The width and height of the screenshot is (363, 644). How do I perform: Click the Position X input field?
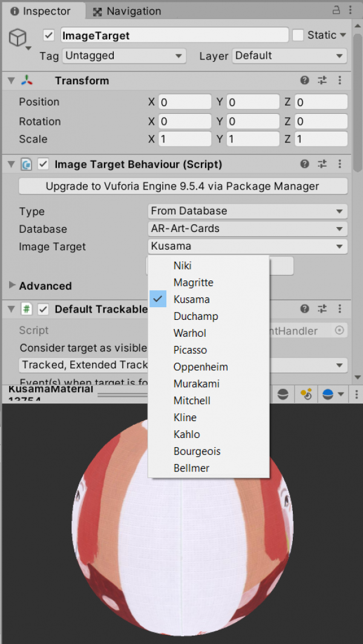tap(185, 102)
